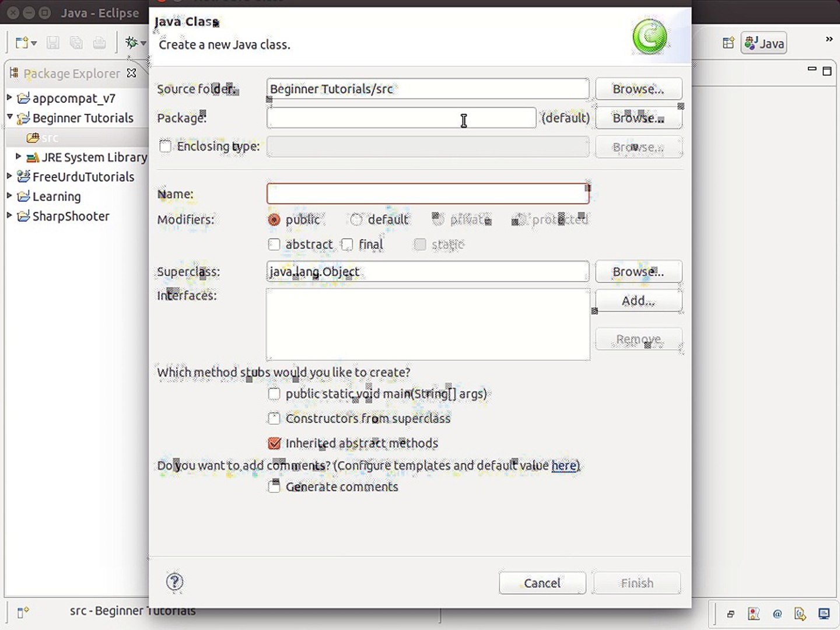The width and height of the screenshot is (840, 630).
Task: Check the abstract modifier
Action: pos(274,244)
